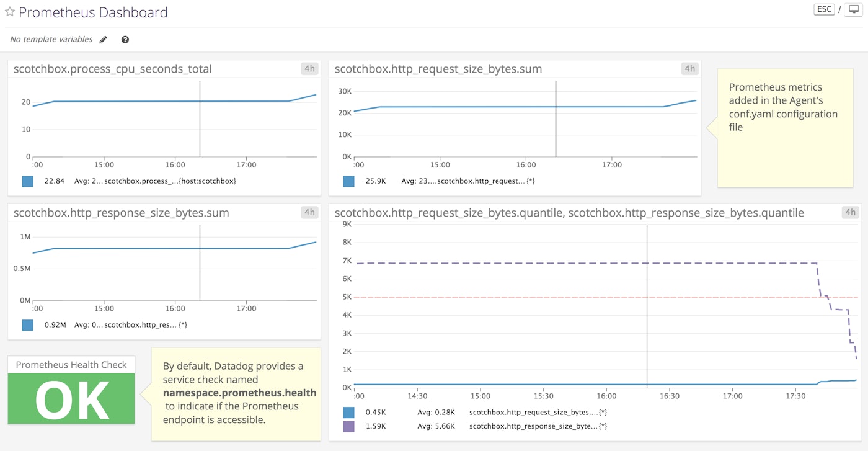868x451 pixels.
Task: Open the quantile graph widget title
Action: pyautogui.click(x=569, y=213)
